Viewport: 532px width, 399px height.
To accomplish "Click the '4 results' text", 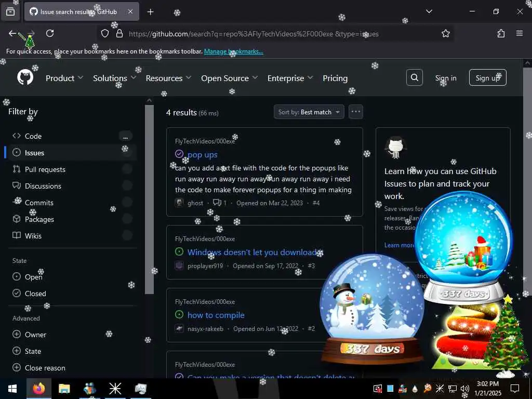I will pos(181,112).
